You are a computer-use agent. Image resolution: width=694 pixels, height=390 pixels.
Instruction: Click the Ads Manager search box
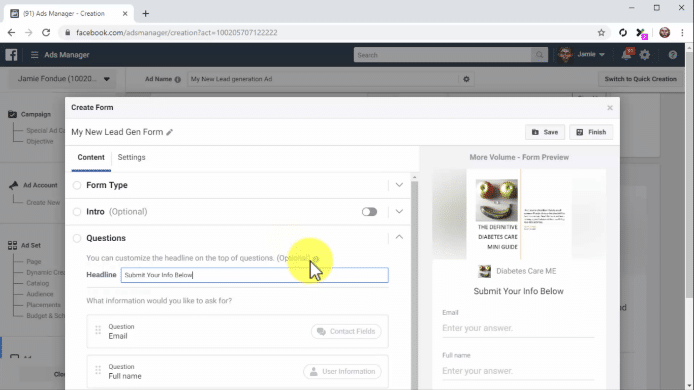point(443,55)
